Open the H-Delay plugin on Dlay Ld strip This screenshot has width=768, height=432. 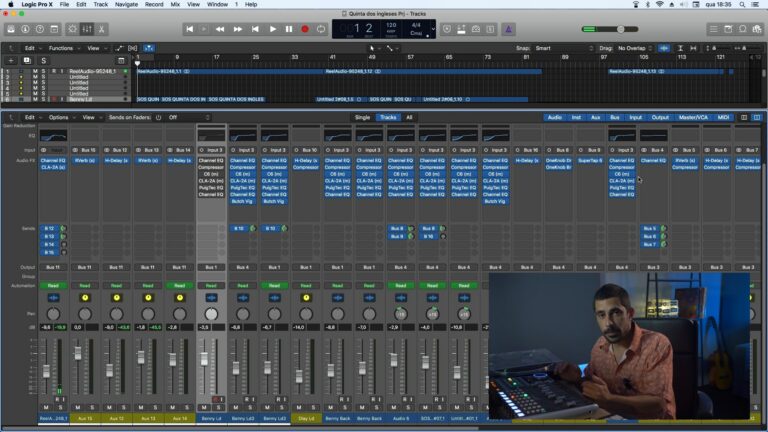point(306,160)
